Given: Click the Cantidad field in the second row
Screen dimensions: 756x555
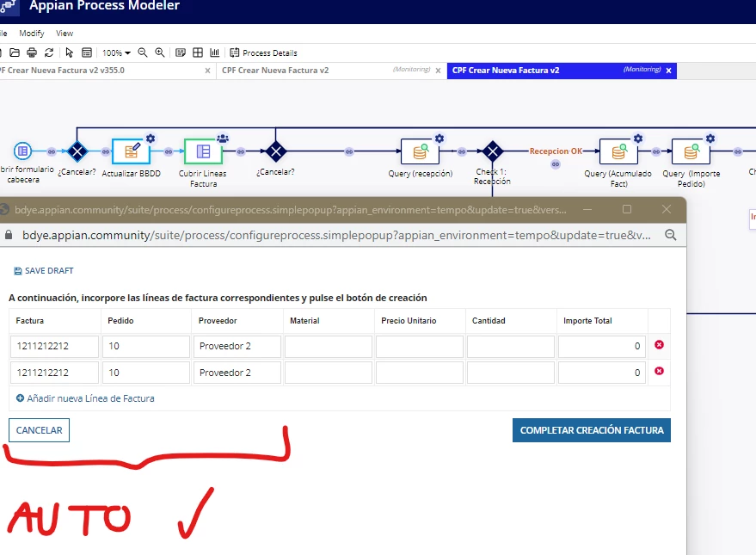Looking at the screenshot, I should coord(511,373).
